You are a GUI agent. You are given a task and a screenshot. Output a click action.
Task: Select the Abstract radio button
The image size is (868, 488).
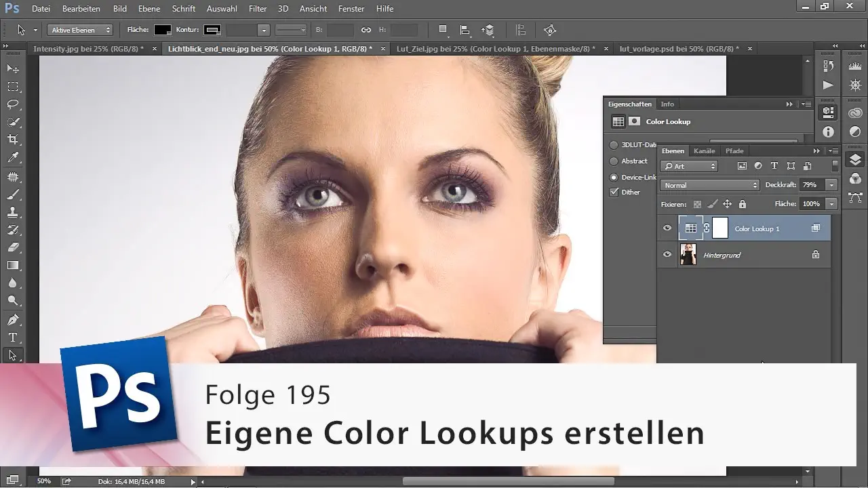614,161
